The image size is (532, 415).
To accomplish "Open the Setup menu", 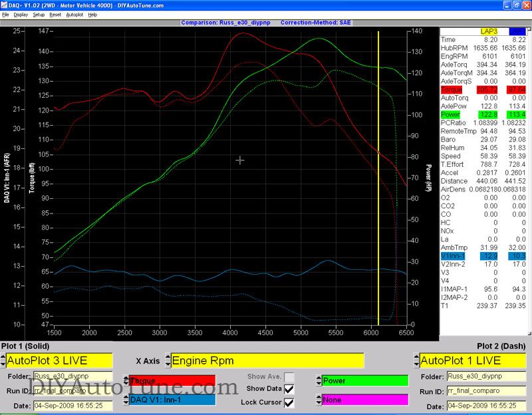I will click(39, 14).
